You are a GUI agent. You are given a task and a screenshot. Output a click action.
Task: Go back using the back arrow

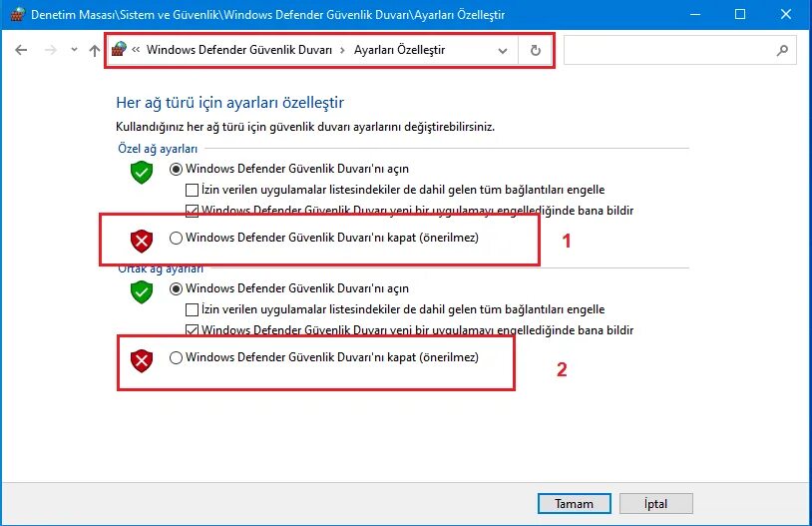pyautogui.click(x=21, y=50)
